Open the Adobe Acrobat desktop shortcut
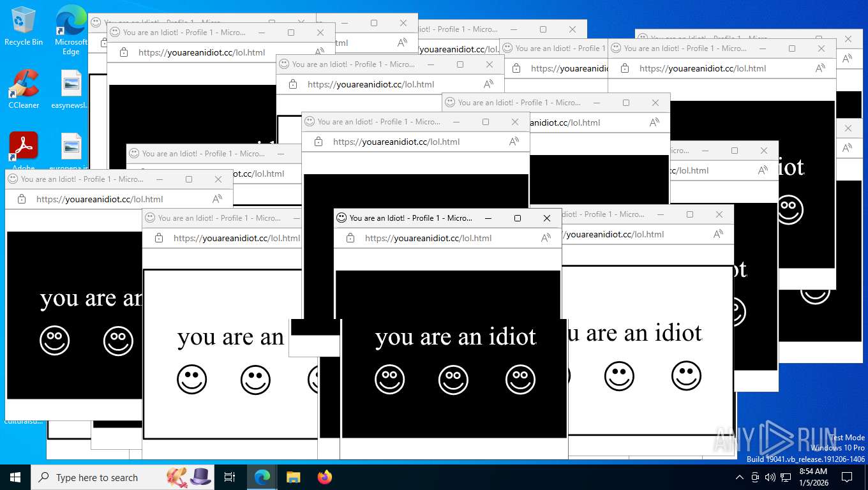Viewport: 868px width, 490px height. (24, 151)
